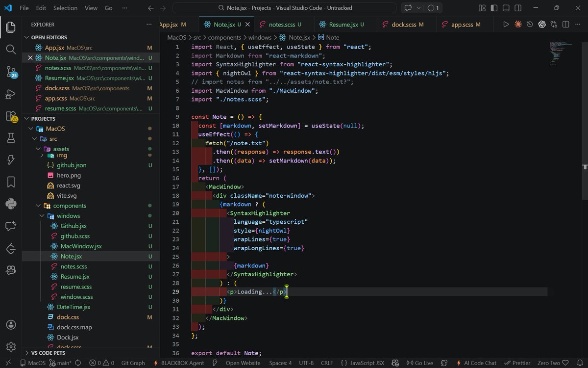Click the orange Claude starburst icon
The width and height of the screenshot is (588, 368).
[x=518, y=25]
